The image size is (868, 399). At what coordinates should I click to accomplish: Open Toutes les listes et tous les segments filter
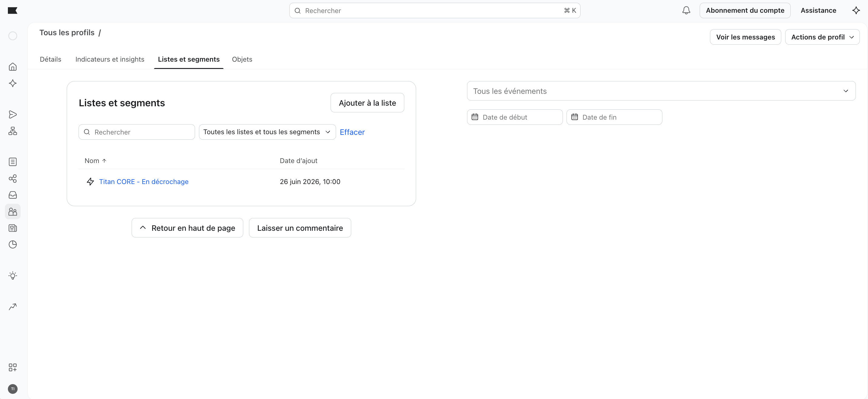pyautogui.click(x=267, y=132)
